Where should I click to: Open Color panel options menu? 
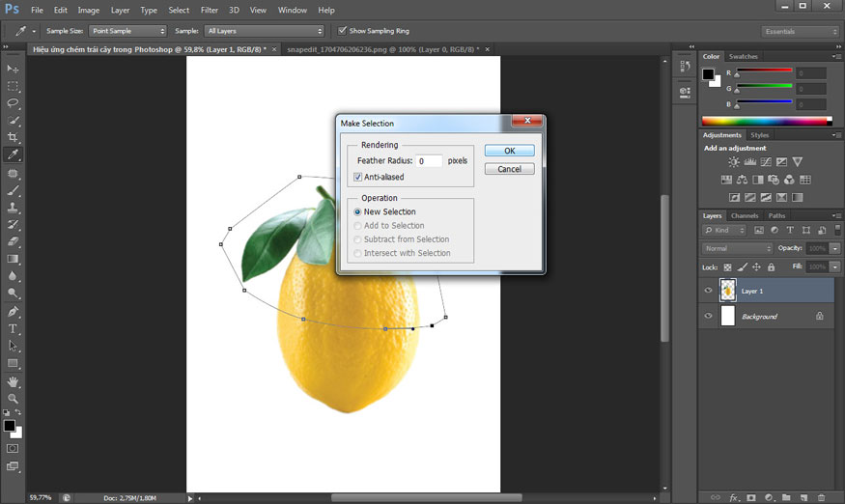[x=836, y=56]
